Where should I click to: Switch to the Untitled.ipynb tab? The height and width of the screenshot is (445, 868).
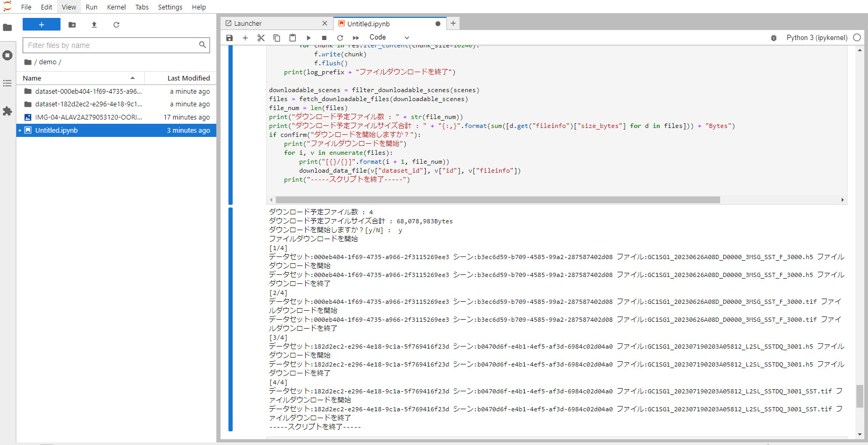tap(390, 24)
